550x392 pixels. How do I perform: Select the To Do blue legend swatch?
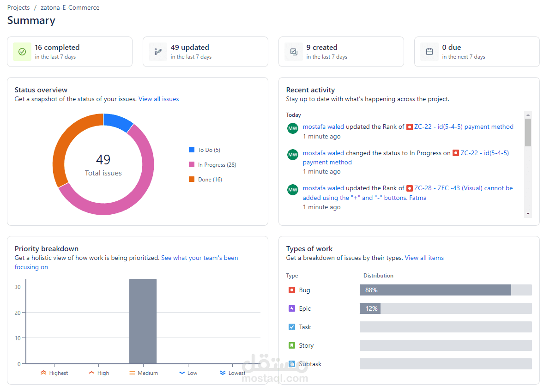point(192,150)
